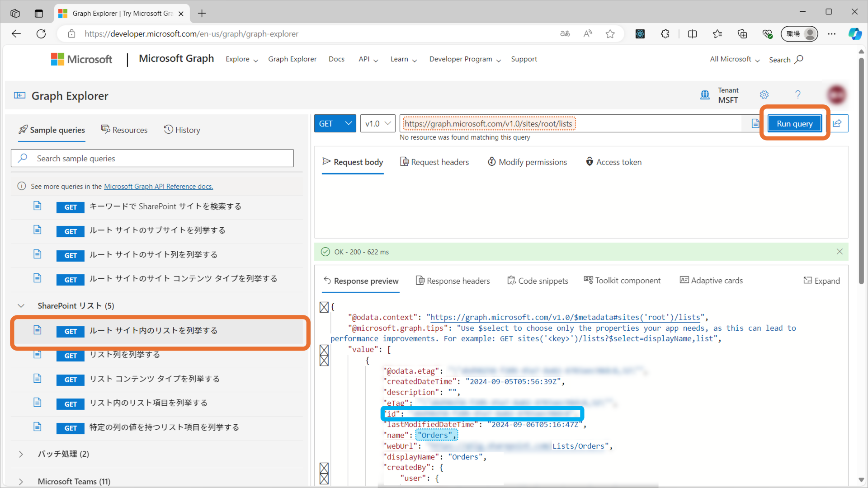868x488 pixels.
Task: Open the Toolkit component tab
Action: point(622,281)
